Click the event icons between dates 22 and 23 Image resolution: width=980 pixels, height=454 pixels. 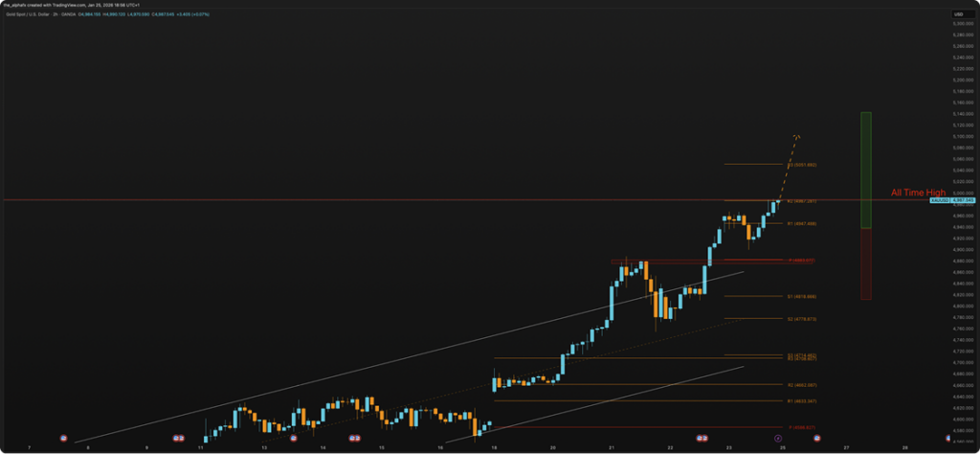pyautogui.click(x=702, y=437)
